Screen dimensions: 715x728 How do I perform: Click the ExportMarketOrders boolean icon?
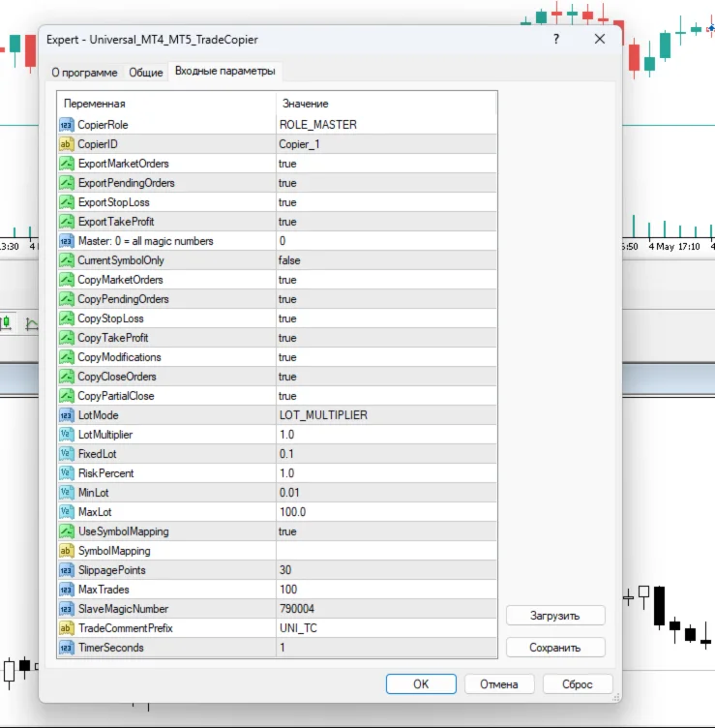click(67, 164)
